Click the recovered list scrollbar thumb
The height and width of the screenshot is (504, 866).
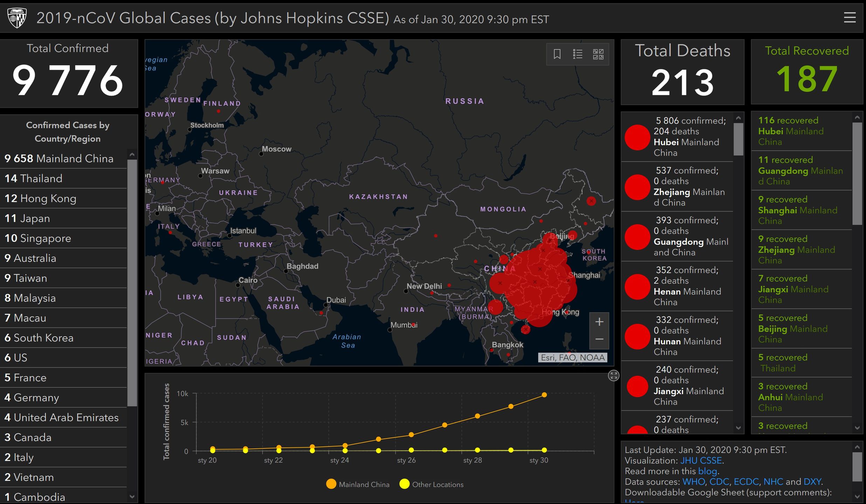coord(857,173)
